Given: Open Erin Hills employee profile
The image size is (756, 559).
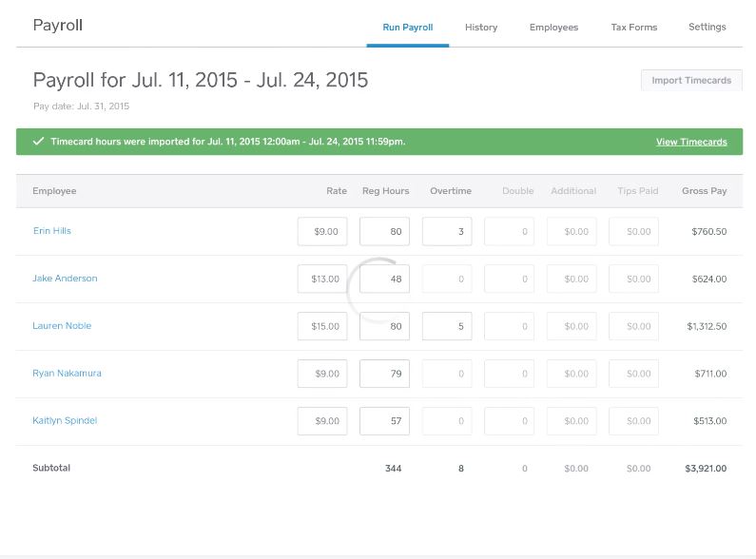Looking at the screenshot, I should 52,231.
